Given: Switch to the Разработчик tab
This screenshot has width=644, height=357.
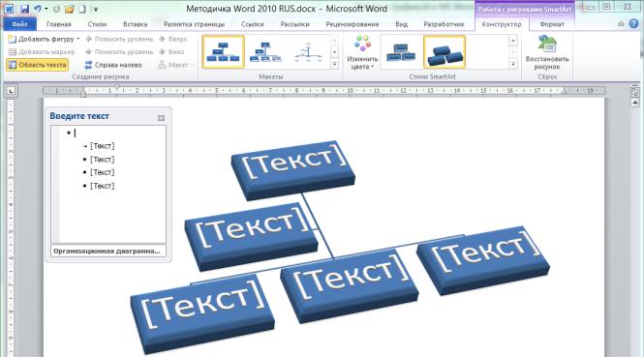Looking at the screenshot, I should [444, 24].
